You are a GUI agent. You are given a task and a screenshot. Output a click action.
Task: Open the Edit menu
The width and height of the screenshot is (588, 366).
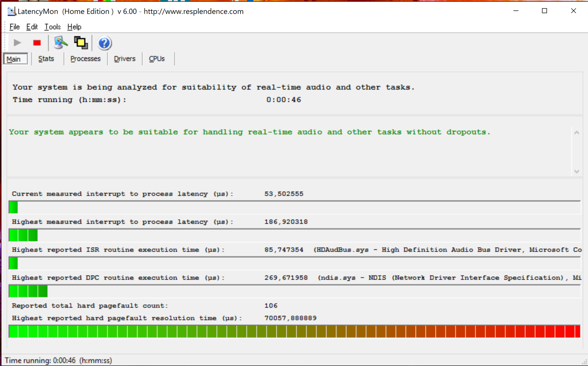[32, 27]
